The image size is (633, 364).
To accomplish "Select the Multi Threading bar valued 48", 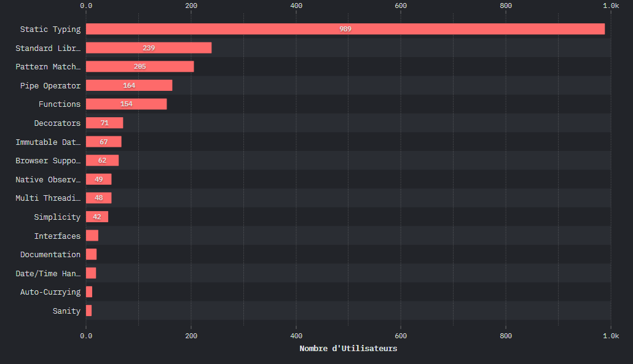I will click(x=98, y=198).
